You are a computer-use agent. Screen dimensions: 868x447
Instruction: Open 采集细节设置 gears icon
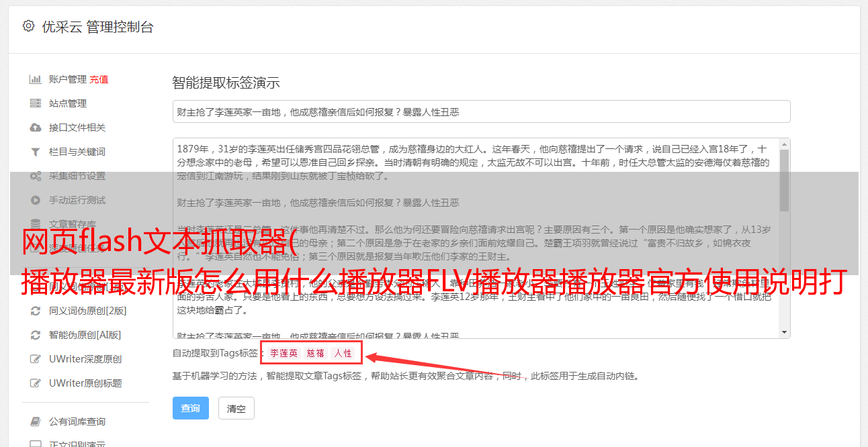(36, 176)
